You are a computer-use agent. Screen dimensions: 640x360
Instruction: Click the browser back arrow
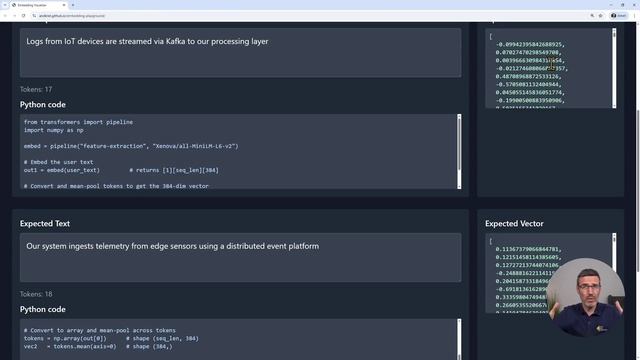tap(5, 16)
